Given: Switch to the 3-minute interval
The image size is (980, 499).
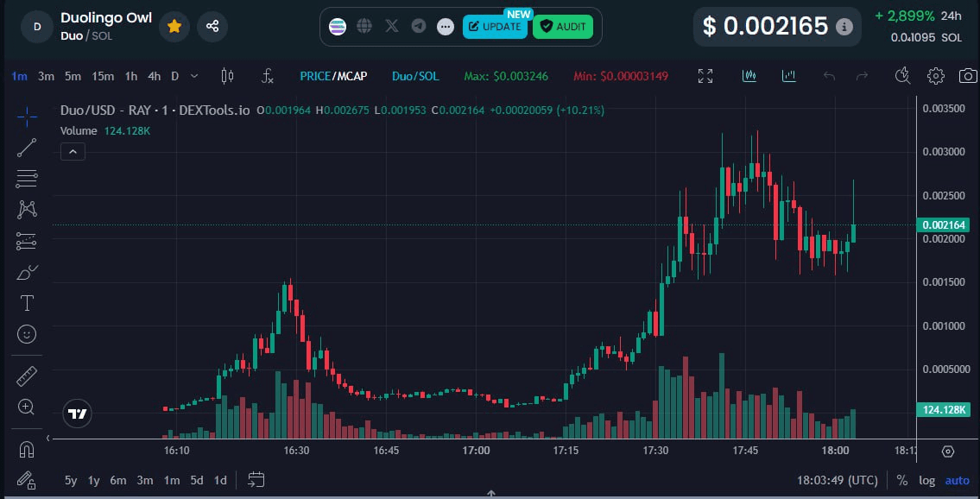Looking at the screenshot, I should pos(46,76).
